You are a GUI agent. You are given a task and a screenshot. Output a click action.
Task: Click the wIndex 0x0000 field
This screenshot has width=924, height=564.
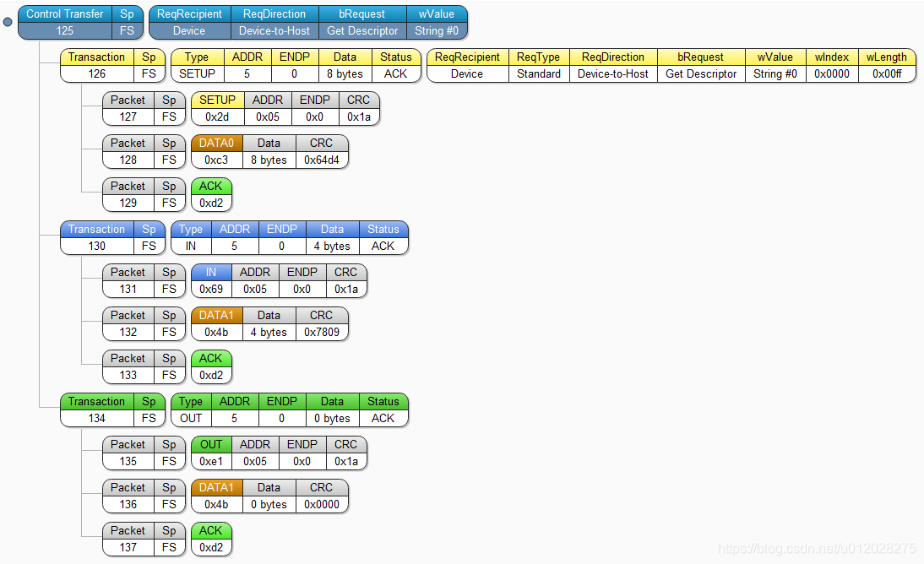tap(832, 65)
